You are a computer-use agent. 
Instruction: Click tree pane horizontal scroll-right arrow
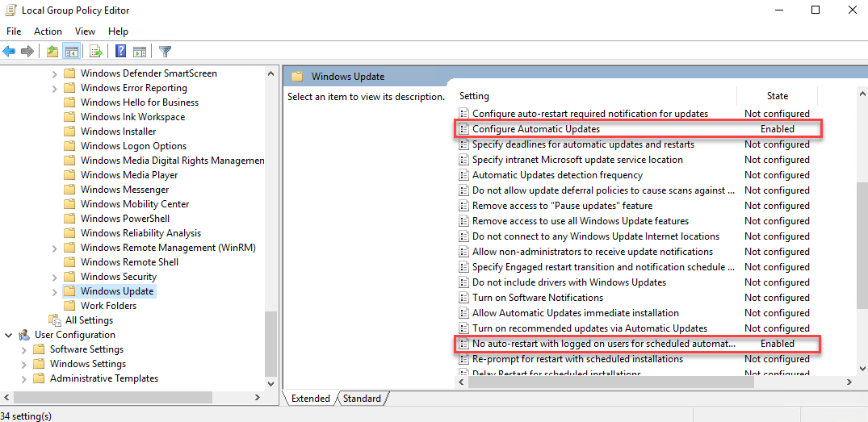tap(257, 397)
